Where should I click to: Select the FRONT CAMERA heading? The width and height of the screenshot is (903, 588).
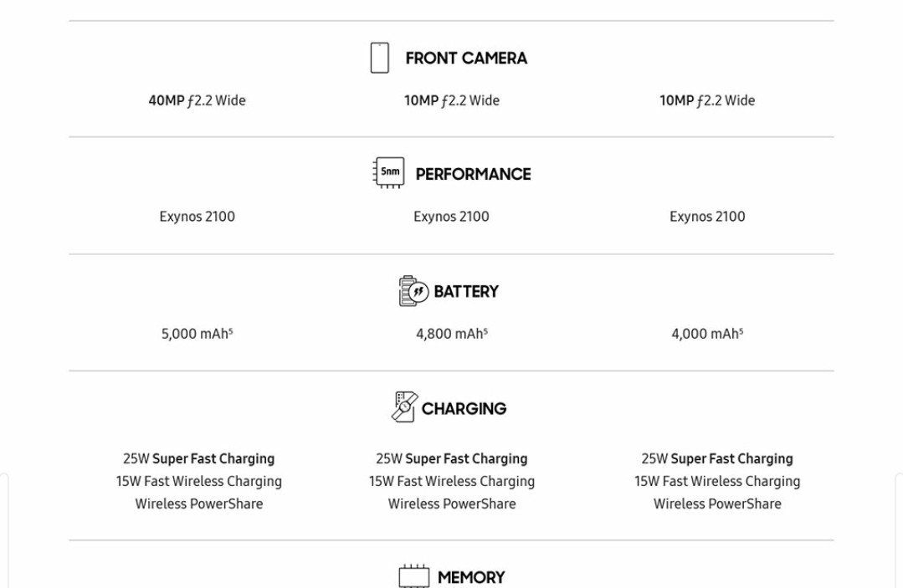pyautogui.click(x=466, y=58)
